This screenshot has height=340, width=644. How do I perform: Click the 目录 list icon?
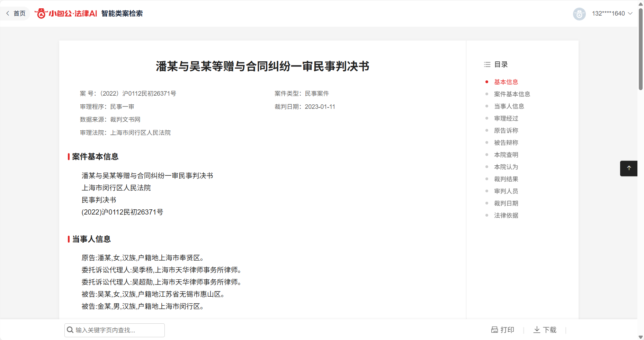point(487,64)
